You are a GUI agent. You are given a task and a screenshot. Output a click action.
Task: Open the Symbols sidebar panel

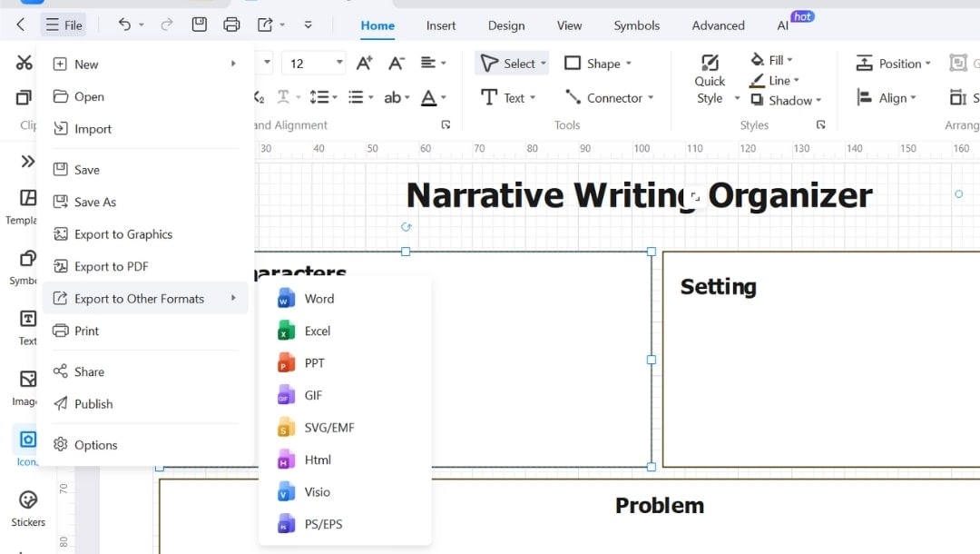click(x=25, y=267)
